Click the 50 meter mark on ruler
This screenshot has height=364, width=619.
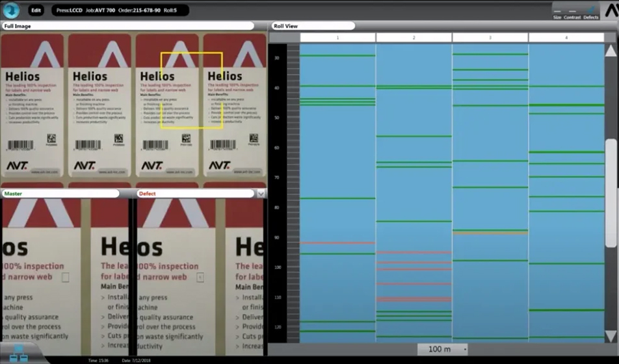(x=277, y=118)
